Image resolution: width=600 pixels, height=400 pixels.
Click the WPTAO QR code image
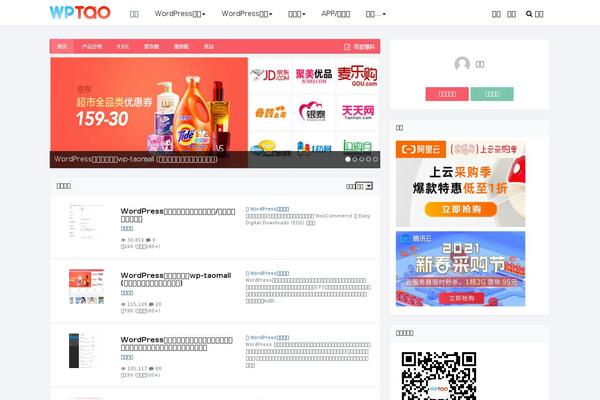pos(439,376)
